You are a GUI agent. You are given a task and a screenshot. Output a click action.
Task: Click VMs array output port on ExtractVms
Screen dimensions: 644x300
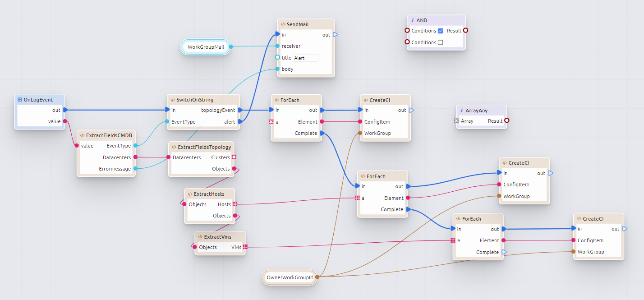pos(246,247)
